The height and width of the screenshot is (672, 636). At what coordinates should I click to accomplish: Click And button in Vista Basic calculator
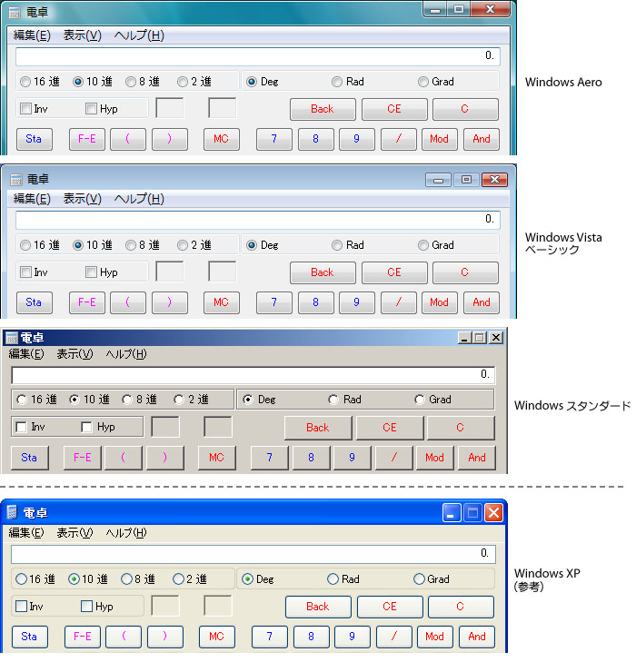pyautogui.click(x=482, y=302)
